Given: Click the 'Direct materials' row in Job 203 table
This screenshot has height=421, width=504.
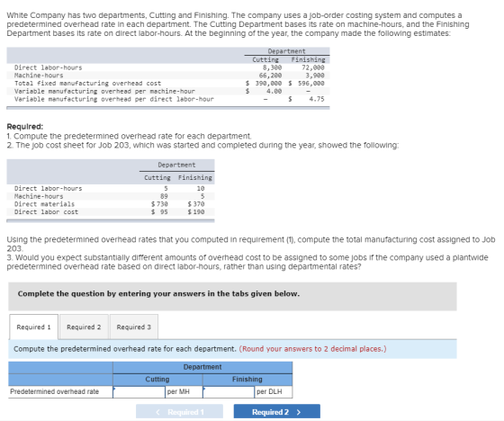Looking at the screenshot, I should (x=110, y=204).
